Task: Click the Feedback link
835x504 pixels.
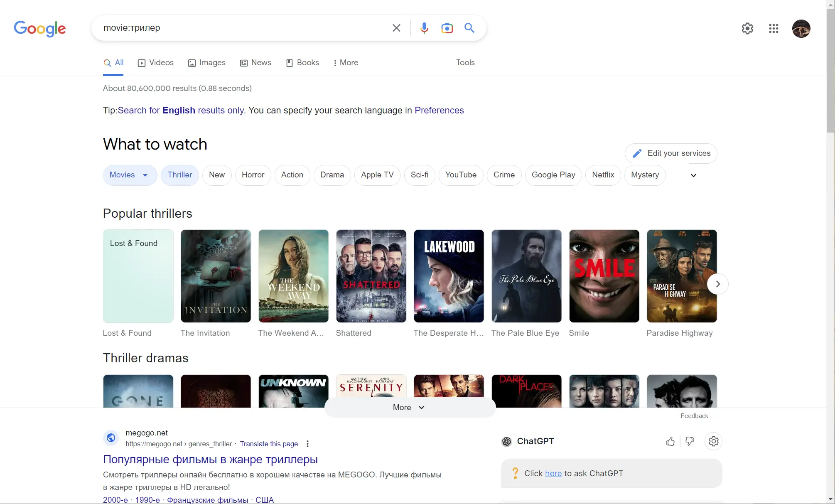Action: click(x=694, y=416)
